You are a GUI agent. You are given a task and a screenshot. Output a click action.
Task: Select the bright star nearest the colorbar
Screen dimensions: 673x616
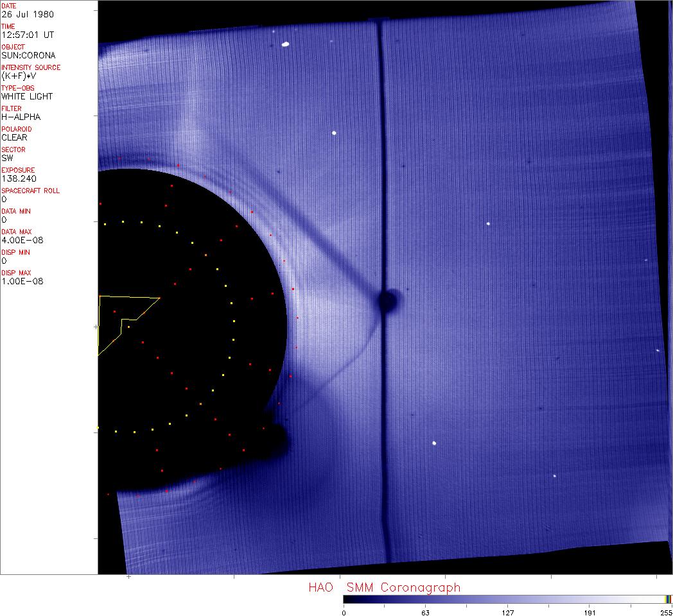pyautogui.click(x=555, y=476)
